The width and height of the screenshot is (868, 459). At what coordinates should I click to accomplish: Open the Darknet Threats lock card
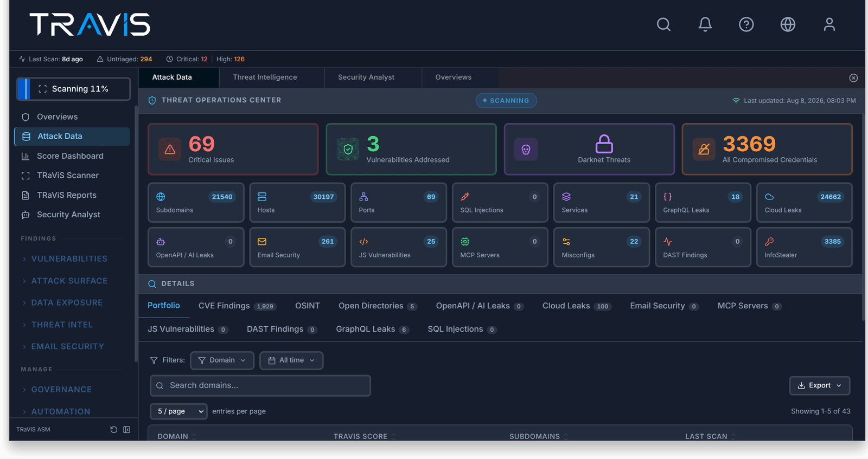point(589,149)
